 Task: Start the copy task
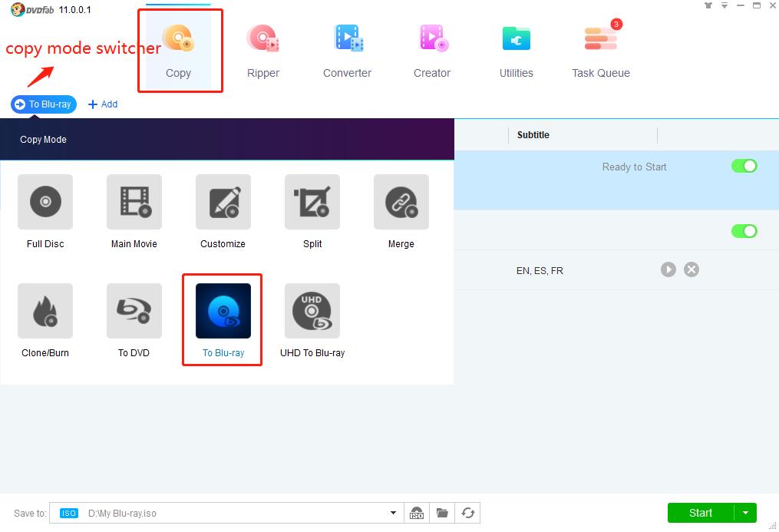pyautogui.click(x=701, y=513)
